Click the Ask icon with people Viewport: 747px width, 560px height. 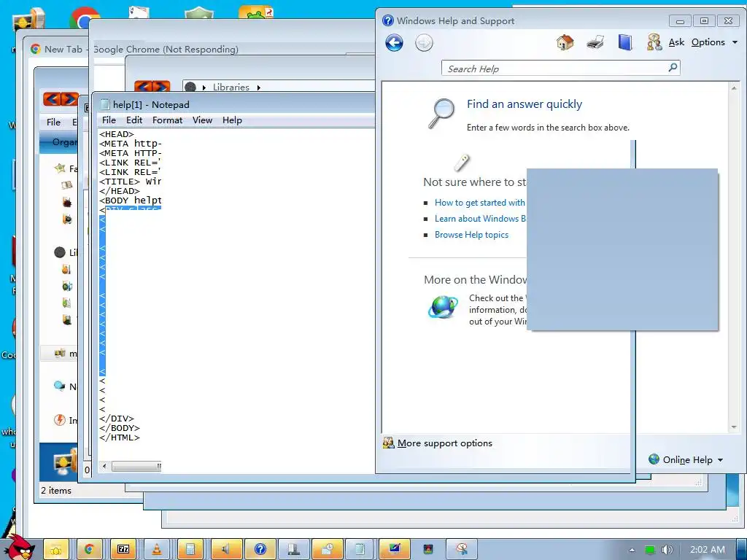(x=654, y=42)
